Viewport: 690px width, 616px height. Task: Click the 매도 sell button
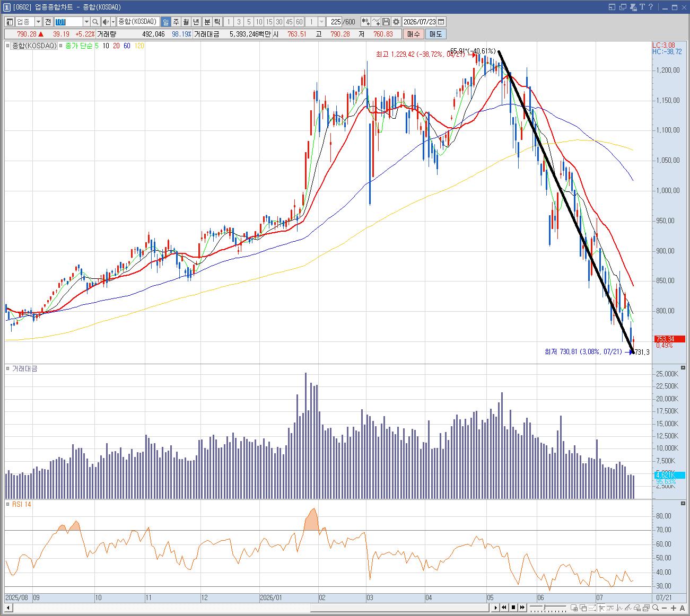pos(435,34)
